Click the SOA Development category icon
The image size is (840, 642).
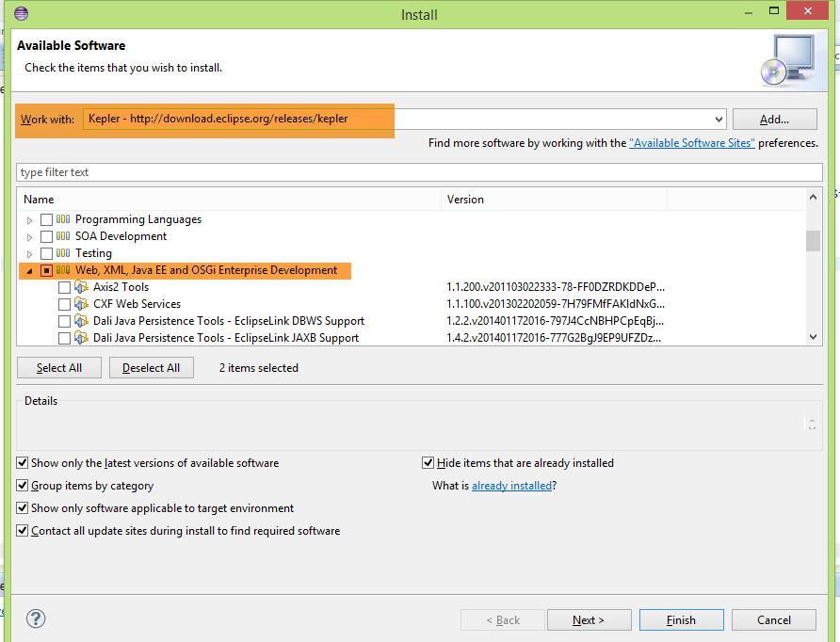click(64, 236)
